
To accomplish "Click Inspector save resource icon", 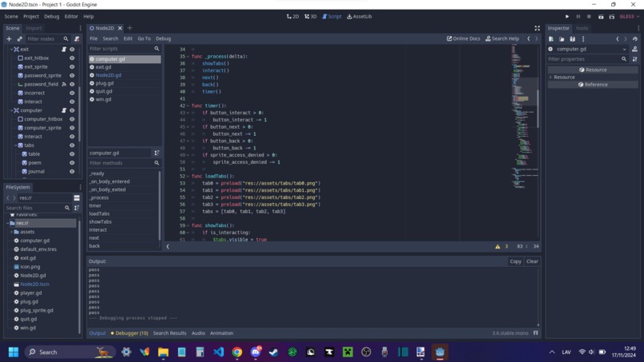I will (x=573, y=39).
